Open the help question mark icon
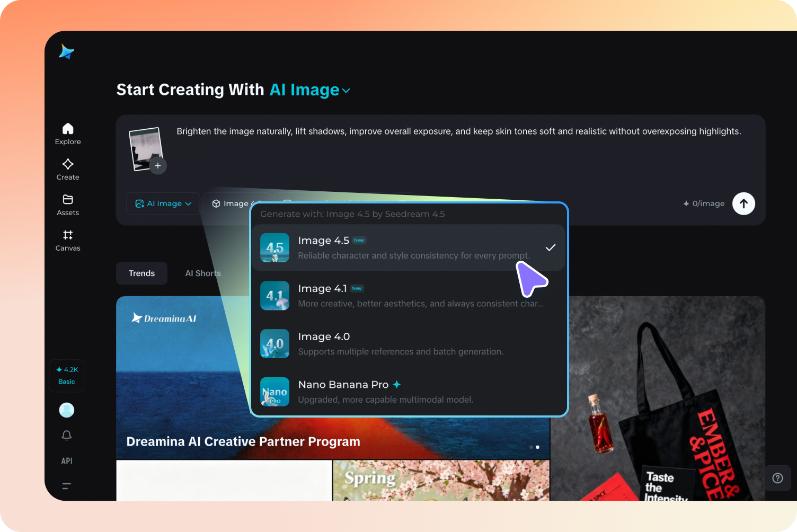The width and height of the screenshot is (797, 532). [777, 478]
